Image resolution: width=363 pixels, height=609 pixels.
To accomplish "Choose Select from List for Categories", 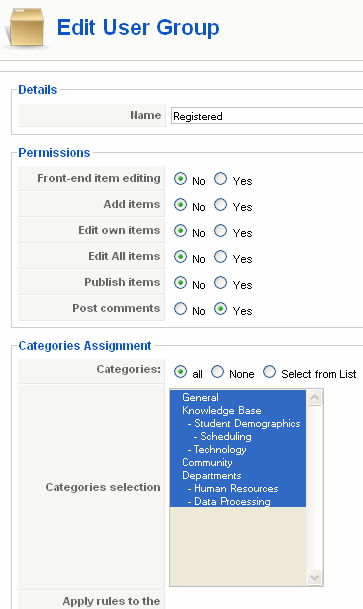I will click(x=269, y=372).
